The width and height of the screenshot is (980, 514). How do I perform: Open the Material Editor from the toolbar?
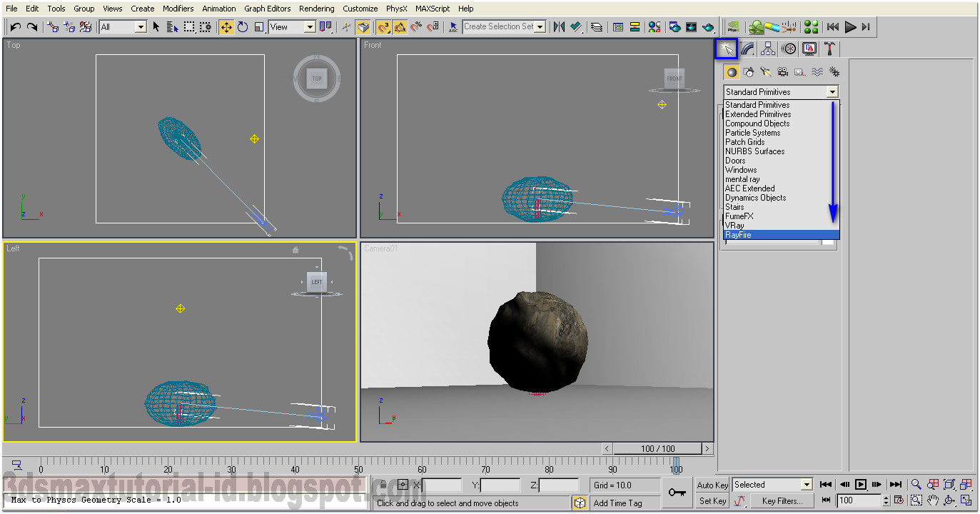pyautogui.click(x=654, y=26)
